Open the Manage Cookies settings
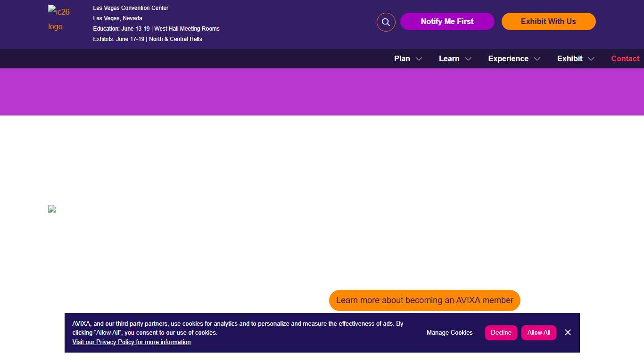The image size is (644, 362). [449, 333]
